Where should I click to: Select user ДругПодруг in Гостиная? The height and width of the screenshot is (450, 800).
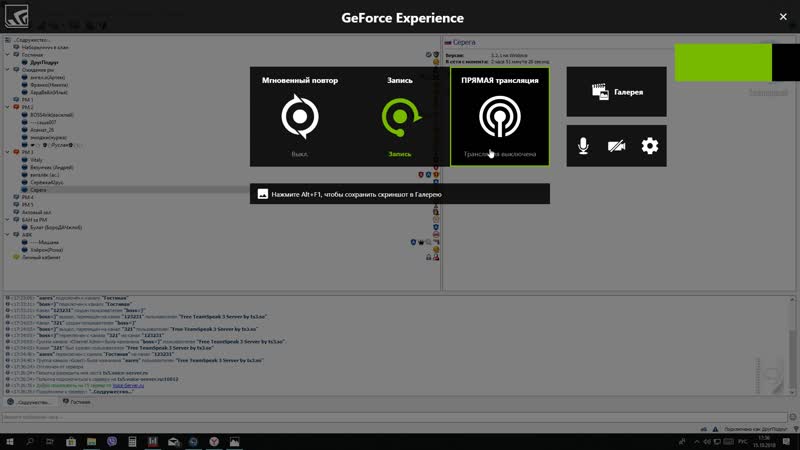coord(44,62)
